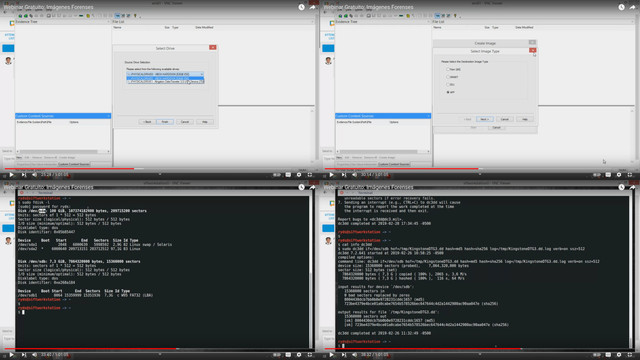
Task: Watch Later icon on Select Image Type video
Action: click(x=621, y=7)
